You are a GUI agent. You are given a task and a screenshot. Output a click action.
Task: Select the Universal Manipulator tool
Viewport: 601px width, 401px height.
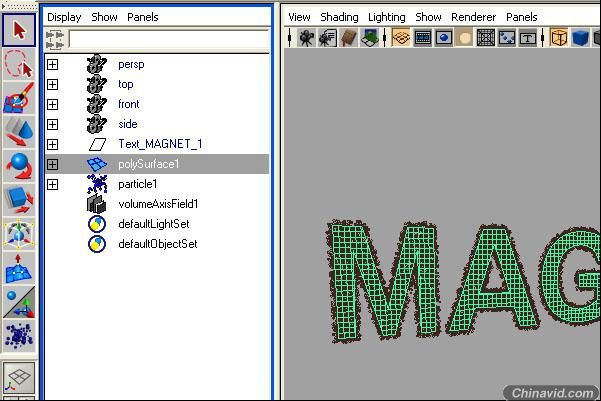19,234
